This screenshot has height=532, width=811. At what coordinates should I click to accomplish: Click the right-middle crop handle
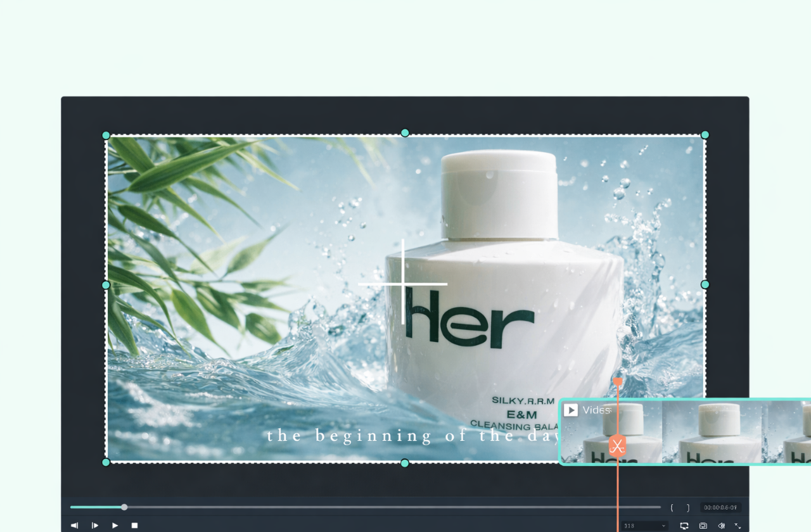(705, 285)
